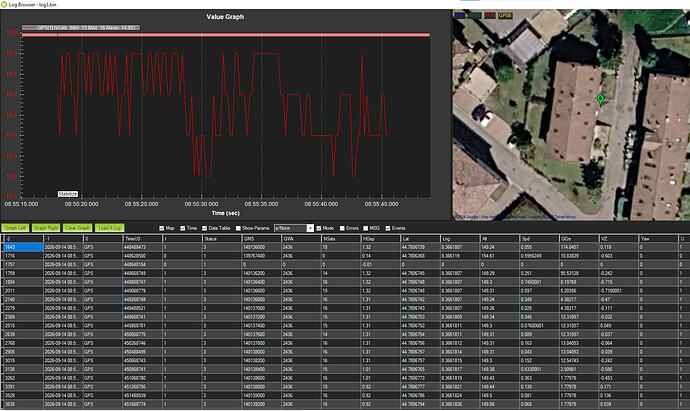Select the GPS legend label on map
This screenshot has width=690, height=411.
459,15
